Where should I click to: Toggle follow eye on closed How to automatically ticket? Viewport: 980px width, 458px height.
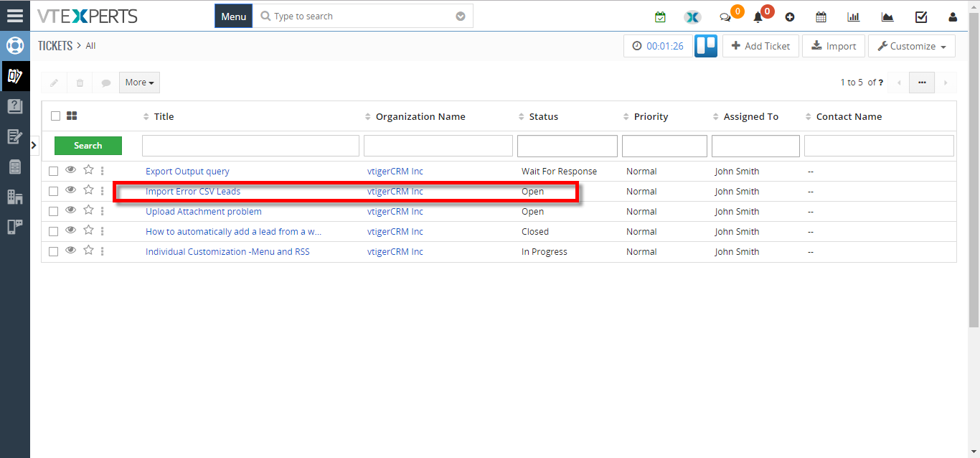tap(70, 230)
